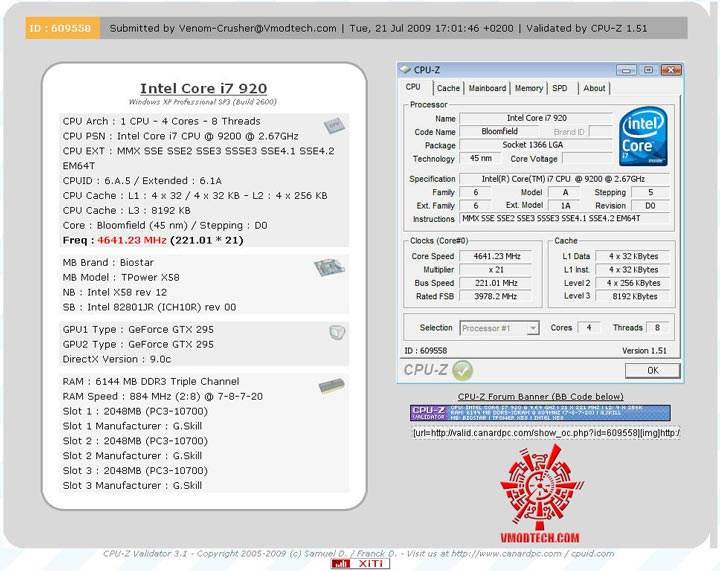Viewport: 720px width, 571px height.
Task: Click the red VMODTECH.COM logo
Action: click(540, 494)
